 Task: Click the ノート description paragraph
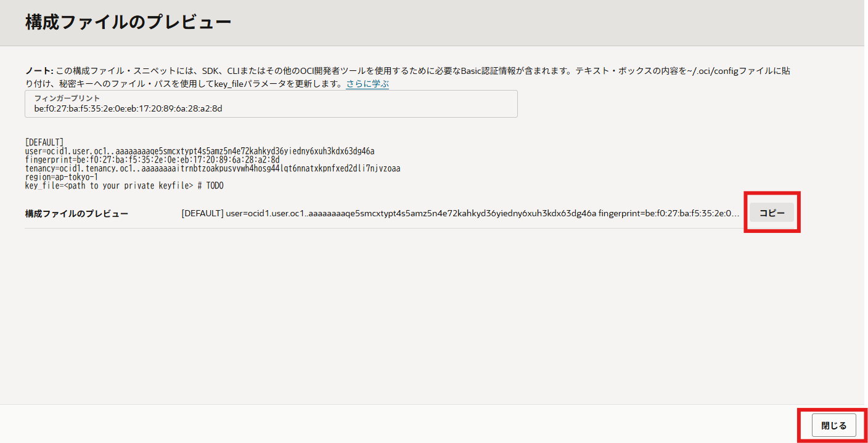[407, 77]
